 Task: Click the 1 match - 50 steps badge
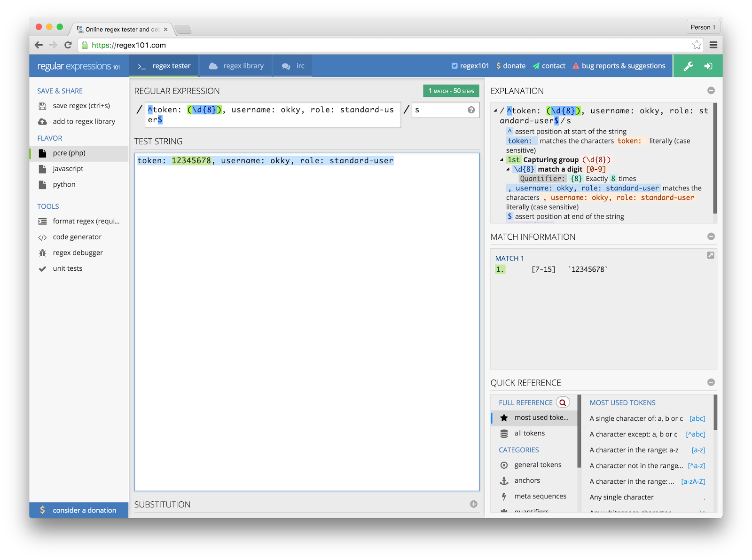pyautogui.click(x=451, y=91)
